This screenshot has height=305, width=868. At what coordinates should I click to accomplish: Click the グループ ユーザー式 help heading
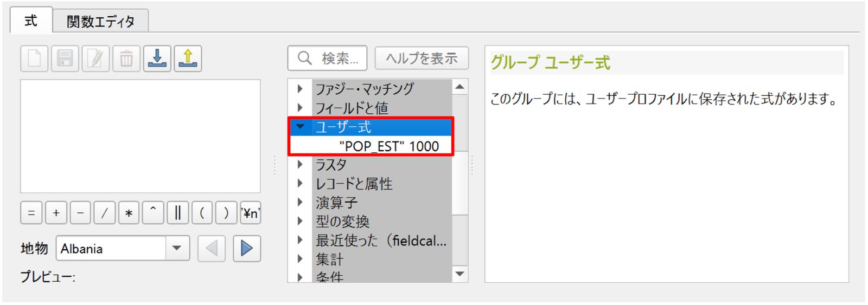pyautogui.click(x=550, y=62)
